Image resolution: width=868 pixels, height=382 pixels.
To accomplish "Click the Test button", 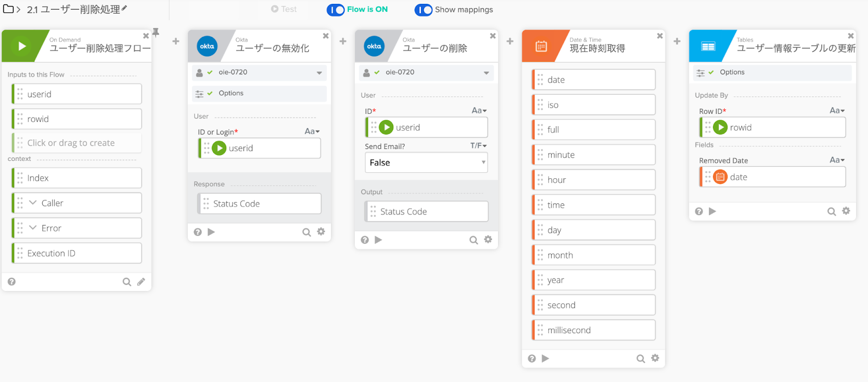I will [284, 9].
